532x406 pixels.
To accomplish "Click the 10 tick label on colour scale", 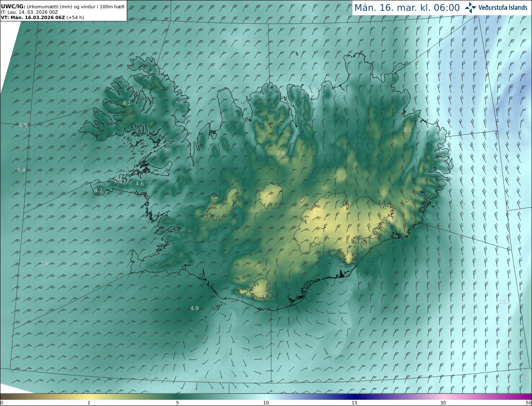I will 266,403.
